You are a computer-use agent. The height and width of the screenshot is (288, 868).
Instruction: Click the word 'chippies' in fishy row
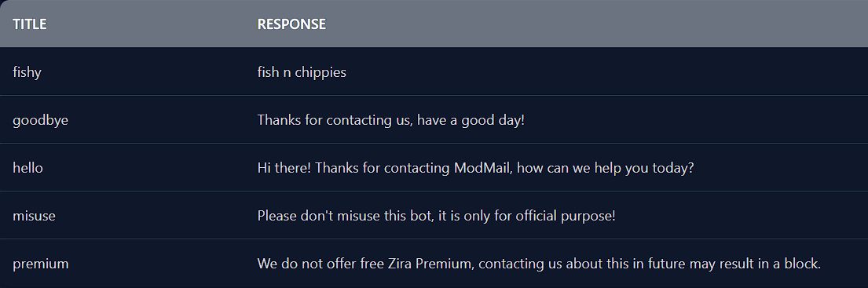320,72
